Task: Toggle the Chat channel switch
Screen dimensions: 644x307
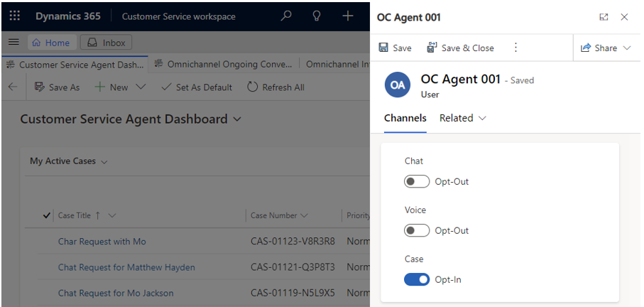Action: tap(417, 181)
